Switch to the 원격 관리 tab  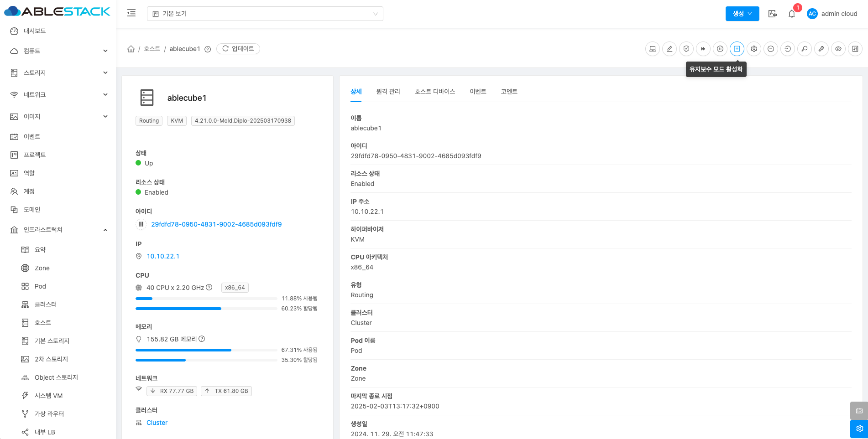[388, 92]
